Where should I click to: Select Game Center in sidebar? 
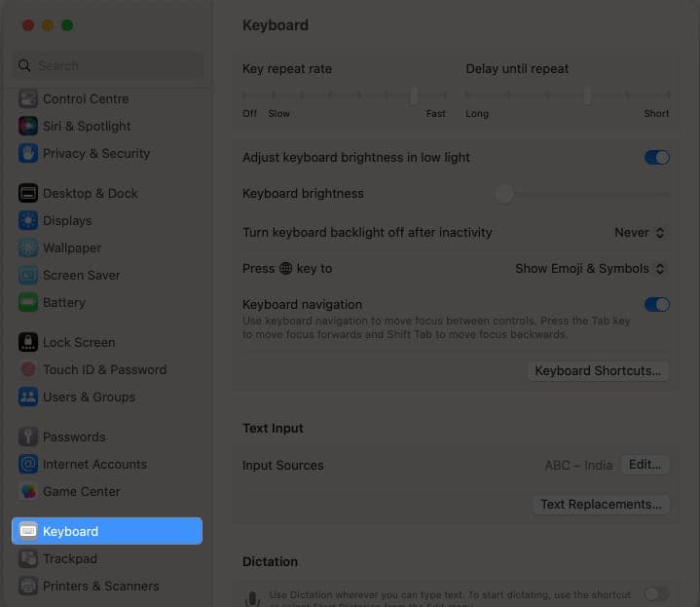(x=107, y=491)
